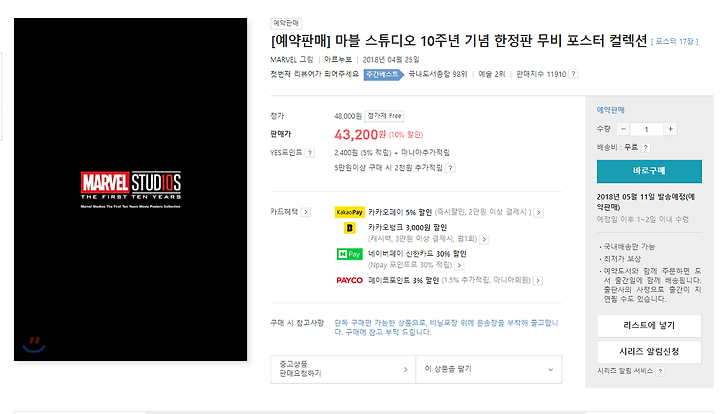Click the green N Pay logo
Screen dimensions: 720x414
click(x=349, y=254)
